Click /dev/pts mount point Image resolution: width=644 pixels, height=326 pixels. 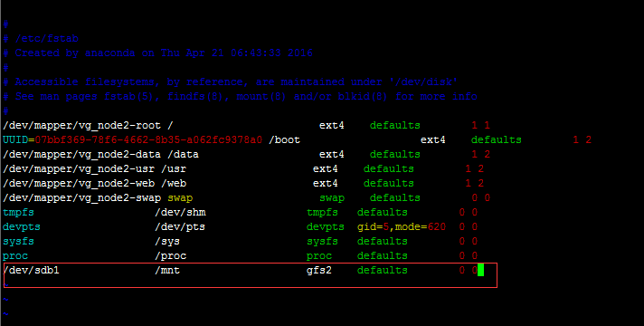point(180,226)
